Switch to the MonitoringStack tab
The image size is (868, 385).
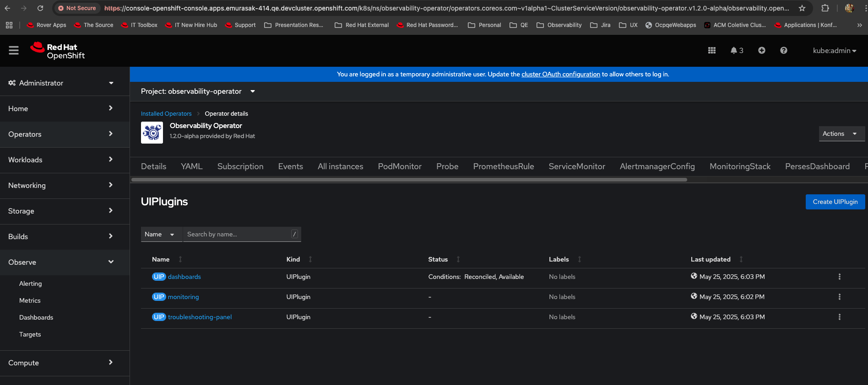739,166
